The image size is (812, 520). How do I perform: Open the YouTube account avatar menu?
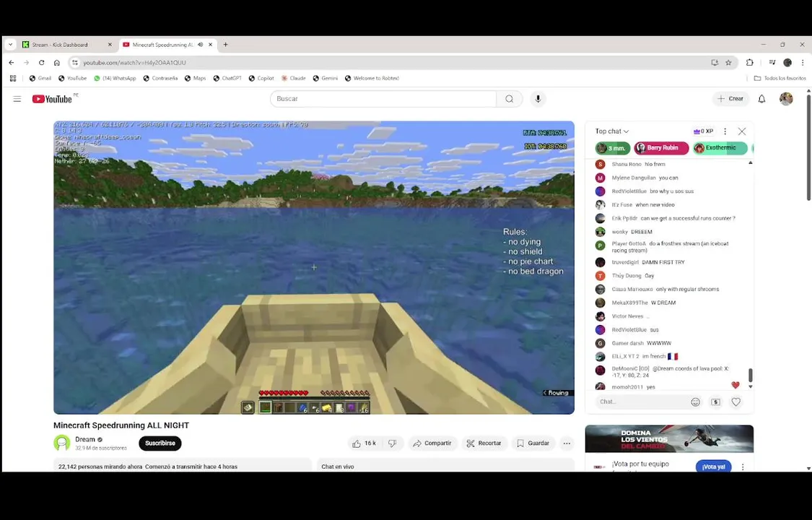point(786,99)
